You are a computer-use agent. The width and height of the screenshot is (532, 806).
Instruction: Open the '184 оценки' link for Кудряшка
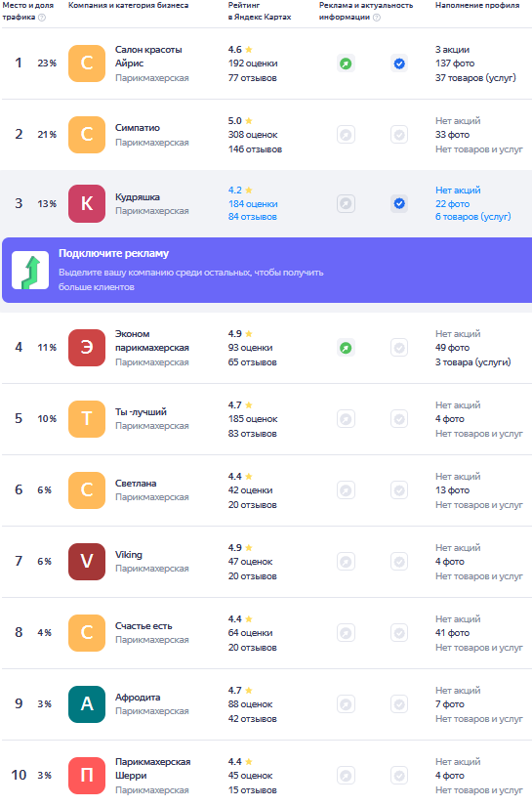(253, 204)
